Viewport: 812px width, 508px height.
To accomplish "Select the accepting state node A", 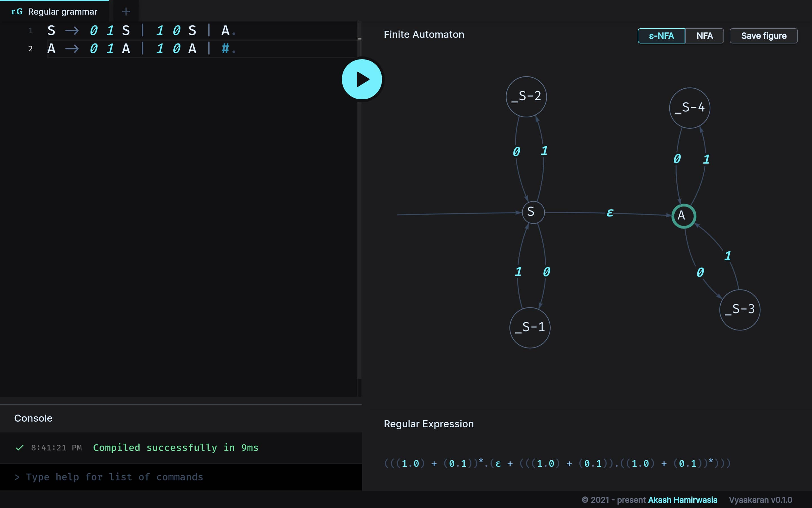I will (683, 216).
